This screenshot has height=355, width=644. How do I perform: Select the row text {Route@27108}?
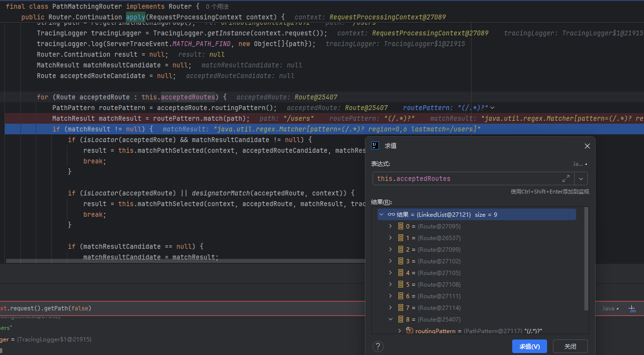[x=439, y=284]
